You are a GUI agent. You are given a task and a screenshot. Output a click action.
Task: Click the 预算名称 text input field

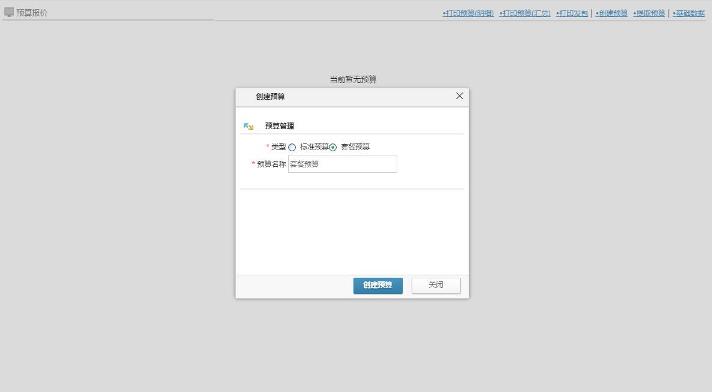pyautogui.click(x=342, y=164)
